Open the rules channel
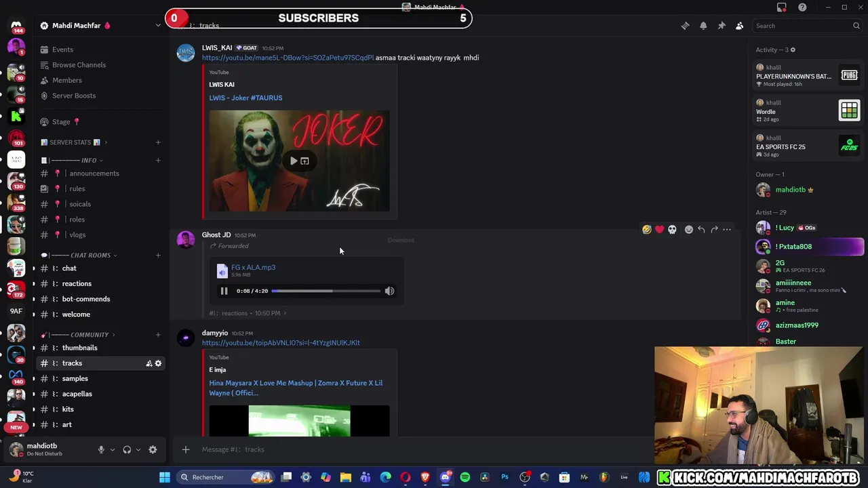The image size is (868, 488). pyautogui.click(x=77, y=189)
